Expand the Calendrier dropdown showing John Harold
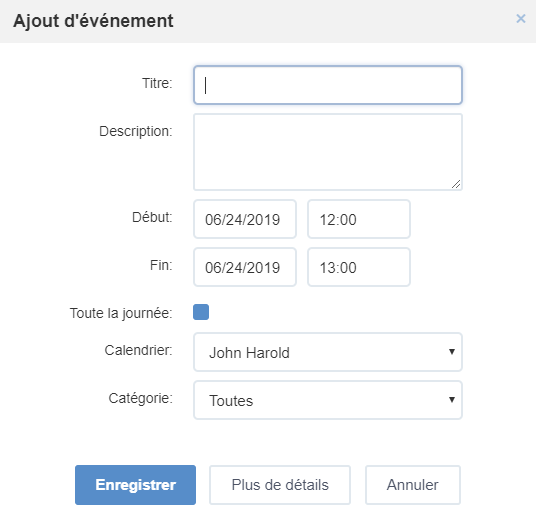The height and width of the screenshot is (518, 536). coord(328,352)
